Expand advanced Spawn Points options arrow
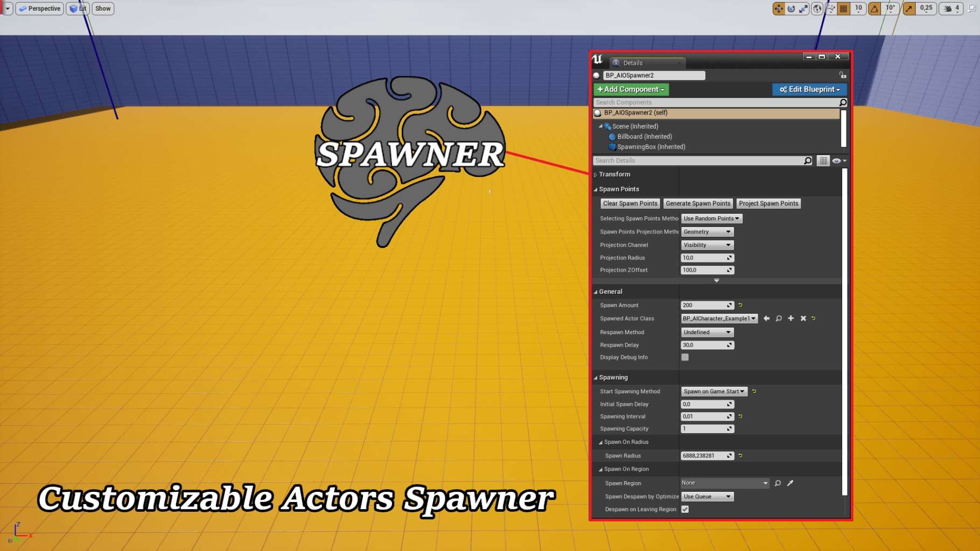 [x=716, y=280]
